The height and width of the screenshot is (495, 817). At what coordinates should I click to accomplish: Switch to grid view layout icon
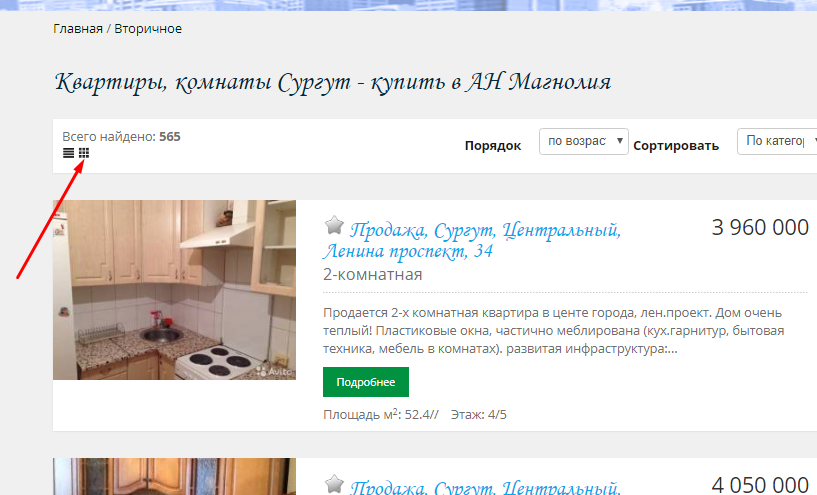pyautogui.click(x=84, y=153)
